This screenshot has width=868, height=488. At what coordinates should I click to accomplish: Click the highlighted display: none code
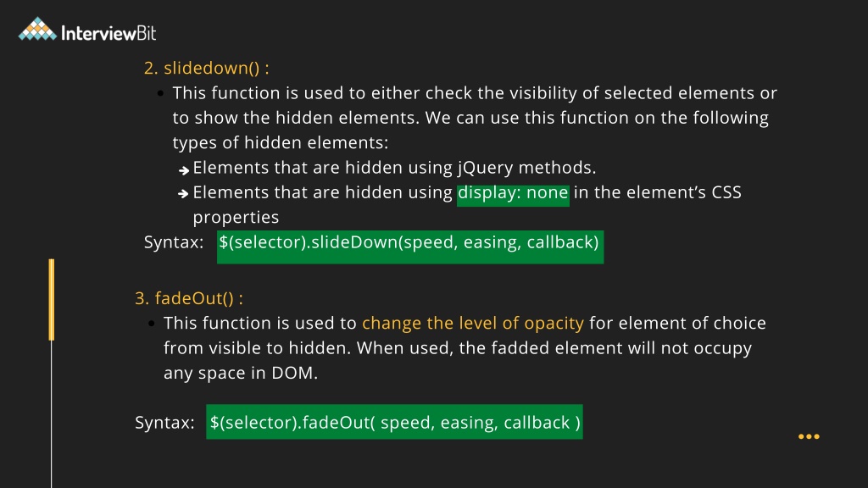513,196
